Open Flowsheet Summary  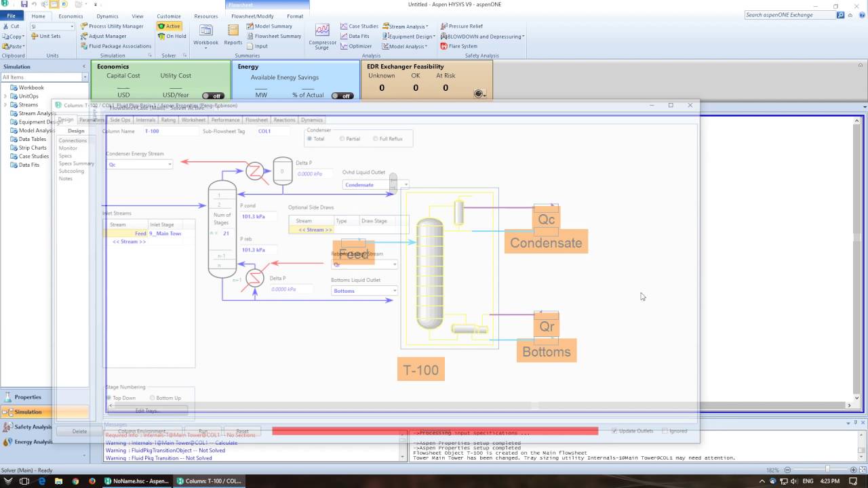(x=273, y=36)
